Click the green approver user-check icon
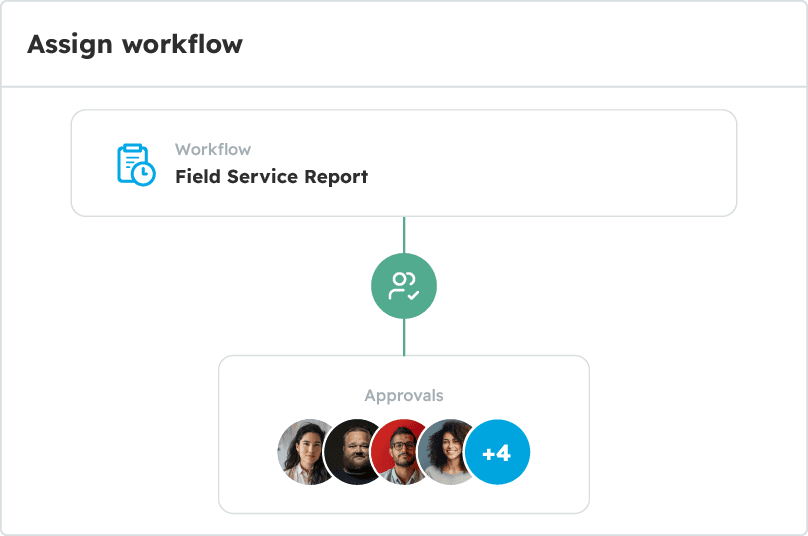The width and height of the screenshot is (808, 536). coord(404,286)
